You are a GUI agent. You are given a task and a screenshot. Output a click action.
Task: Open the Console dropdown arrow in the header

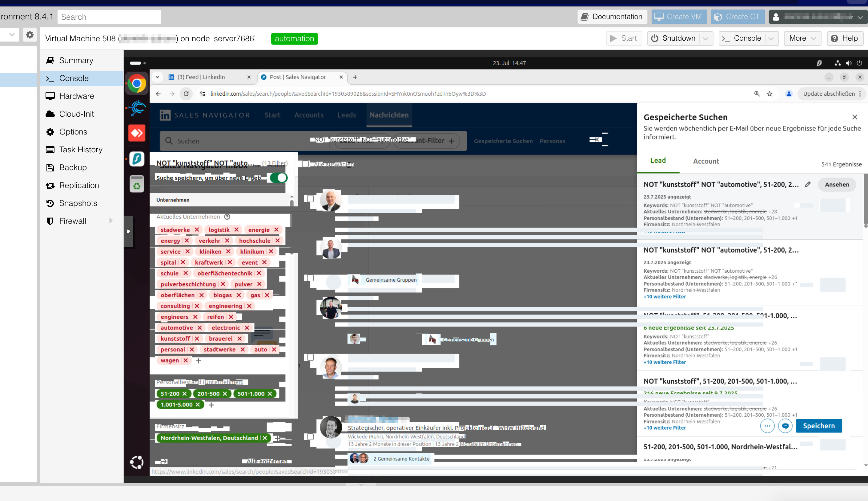(771, 38)
